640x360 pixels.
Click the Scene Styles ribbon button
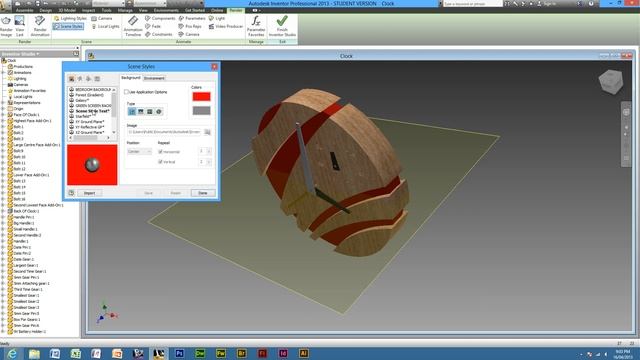point(69,26)
